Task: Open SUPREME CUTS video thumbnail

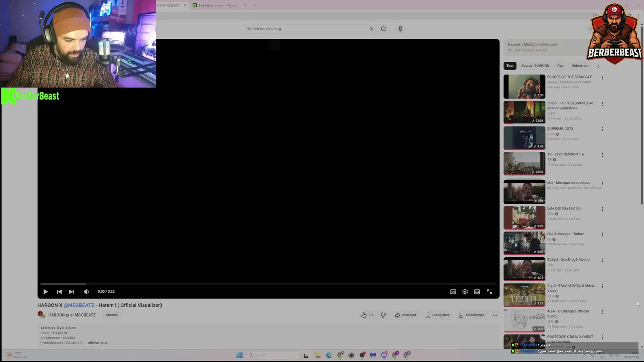Action: pyautogui.click(x=524, y=138)
